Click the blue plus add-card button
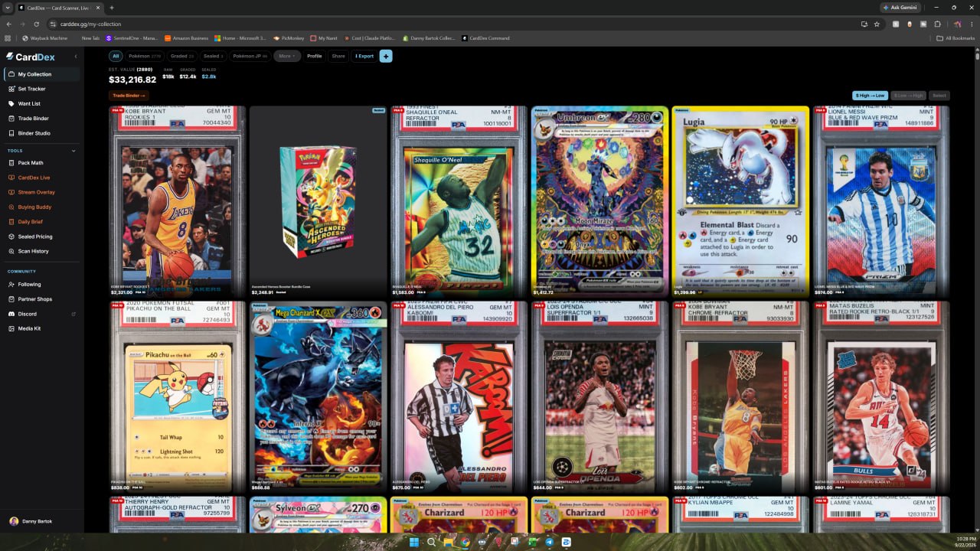Viewport: 980px width, 551px height. click(386, 56)
